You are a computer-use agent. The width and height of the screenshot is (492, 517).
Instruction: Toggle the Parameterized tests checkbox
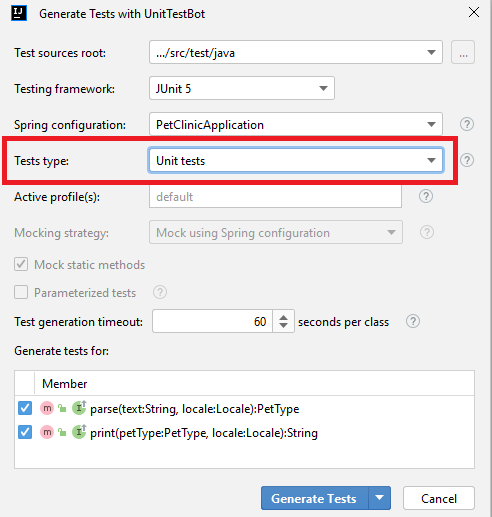21,292
